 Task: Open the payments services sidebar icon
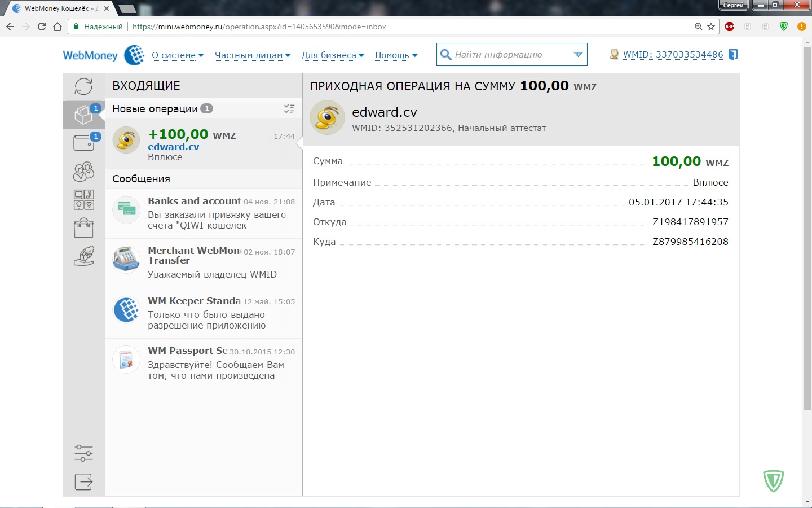[83, 199]
